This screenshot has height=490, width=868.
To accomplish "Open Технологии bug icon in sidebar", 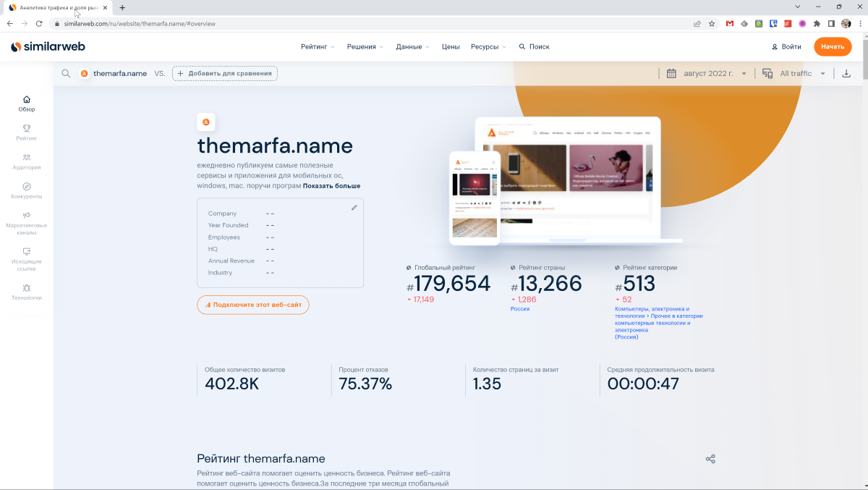I will 27,287.
